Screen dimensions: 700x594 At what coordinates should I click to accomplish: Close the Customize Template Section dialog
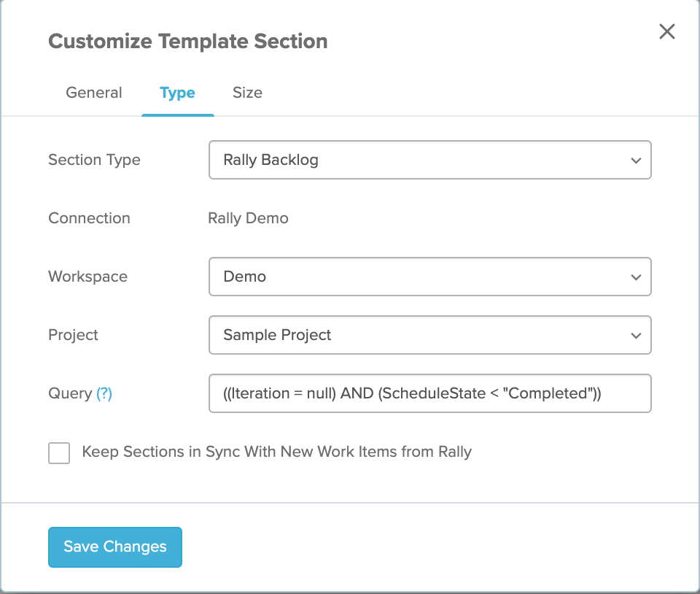coord(667,31)
